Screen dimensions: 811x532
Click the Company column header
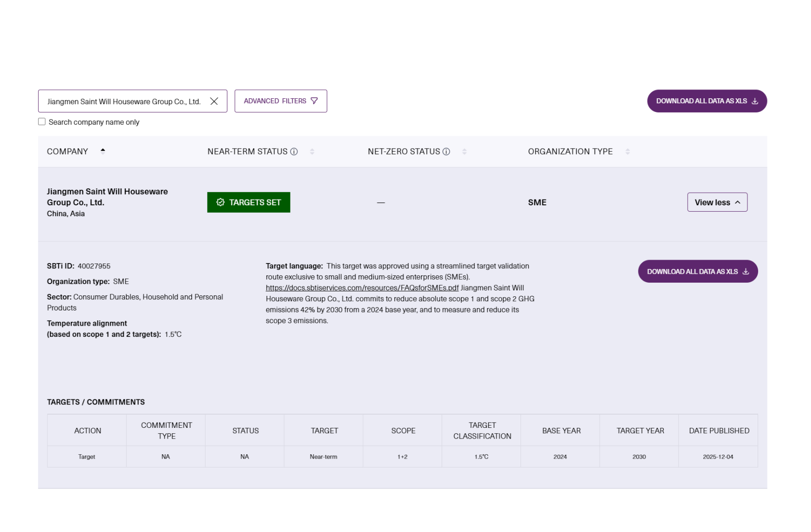tap(68, 152)
